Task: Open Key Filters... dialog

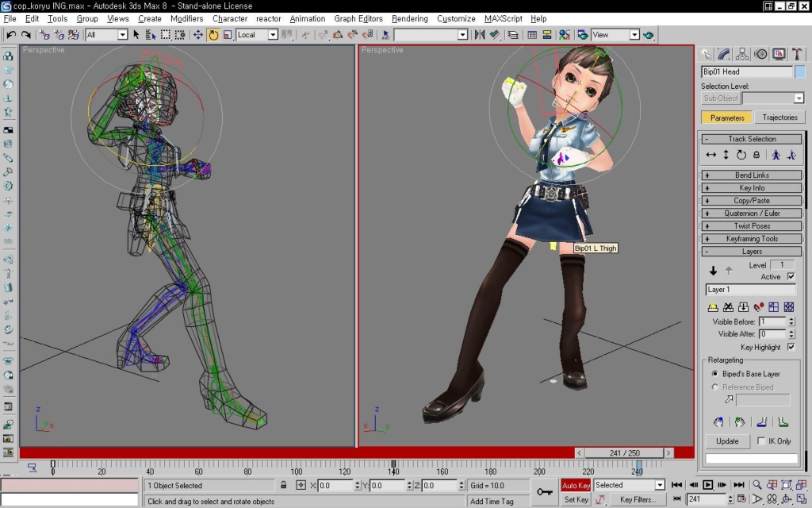Action: 638,499
